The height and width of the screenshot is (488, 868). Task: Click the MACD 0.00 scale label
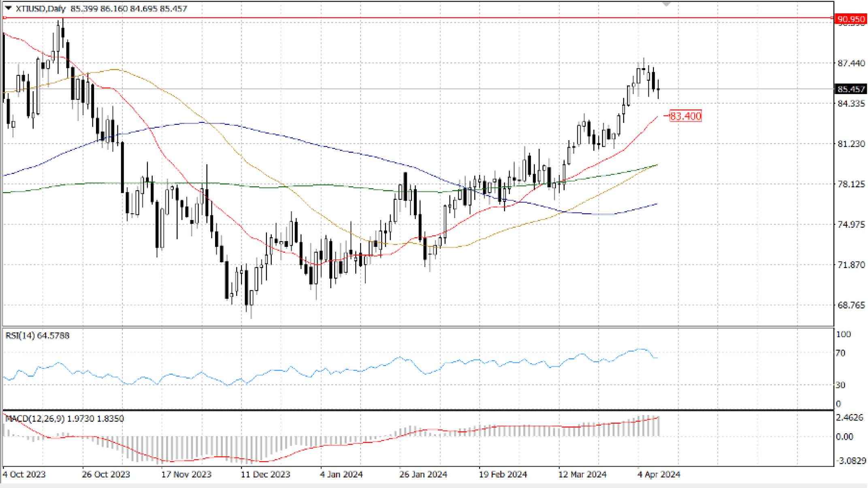coord(845,437)
